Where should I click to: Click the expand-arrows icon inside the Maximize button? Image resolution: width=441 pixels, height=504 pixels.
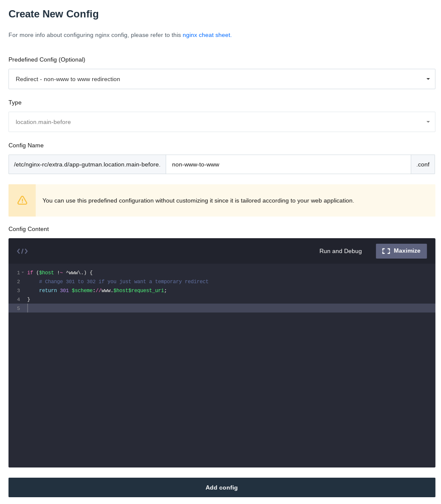[386, 251]
